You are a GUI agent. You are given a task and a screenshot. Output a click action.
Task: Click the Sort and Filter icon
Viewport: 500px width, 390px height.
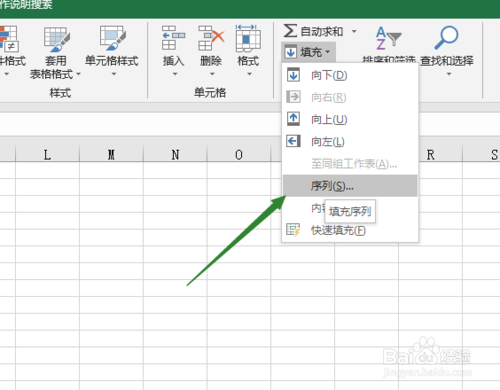click(388, 38)
